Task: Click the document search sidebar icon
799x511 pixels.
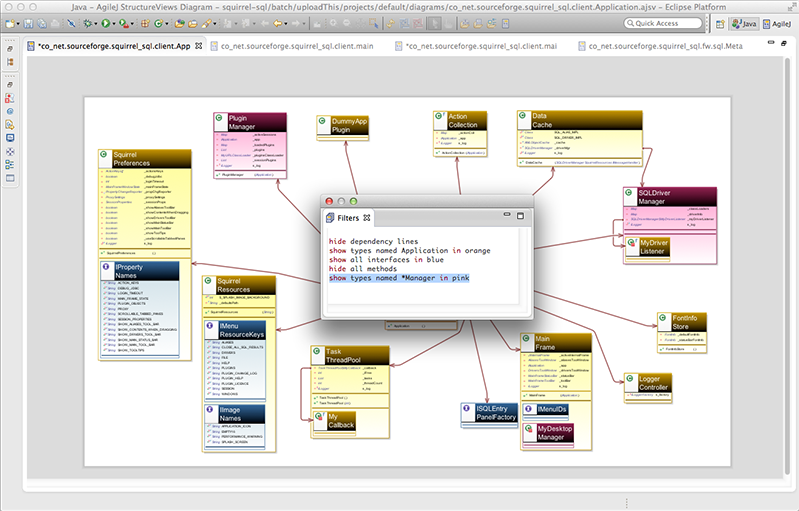Action: pos(10,125)
